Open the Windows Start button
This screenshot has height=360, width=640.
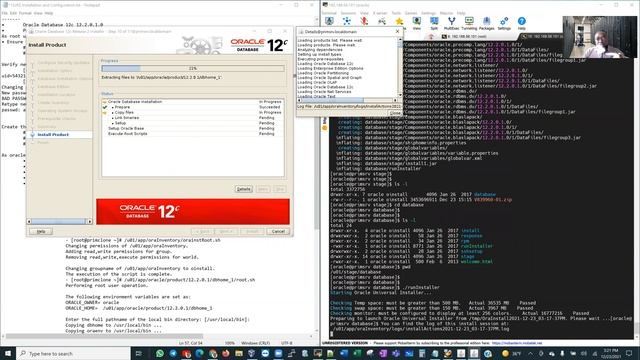[x=8, y=353]
